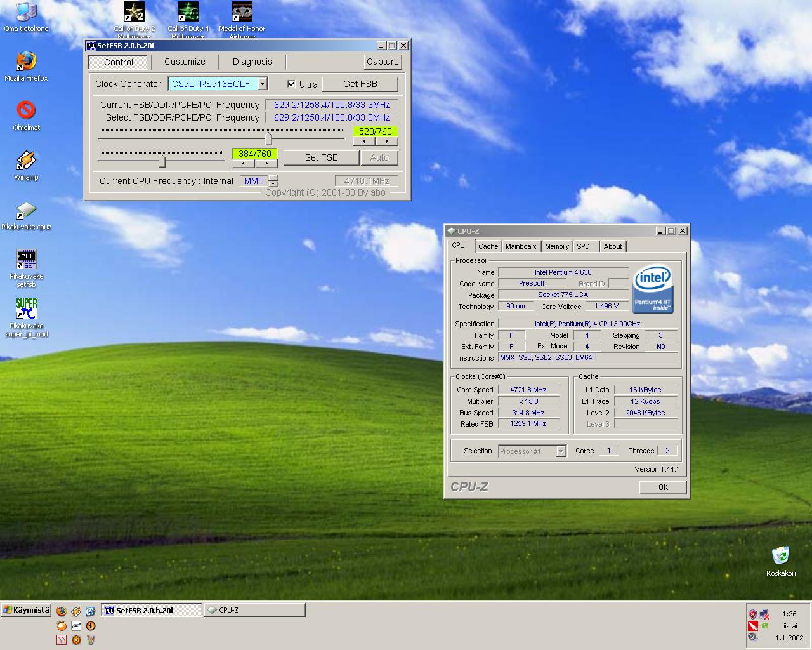
Task: Open the CPU-Z Mainboard tab
Action: (x=521, y=246)
